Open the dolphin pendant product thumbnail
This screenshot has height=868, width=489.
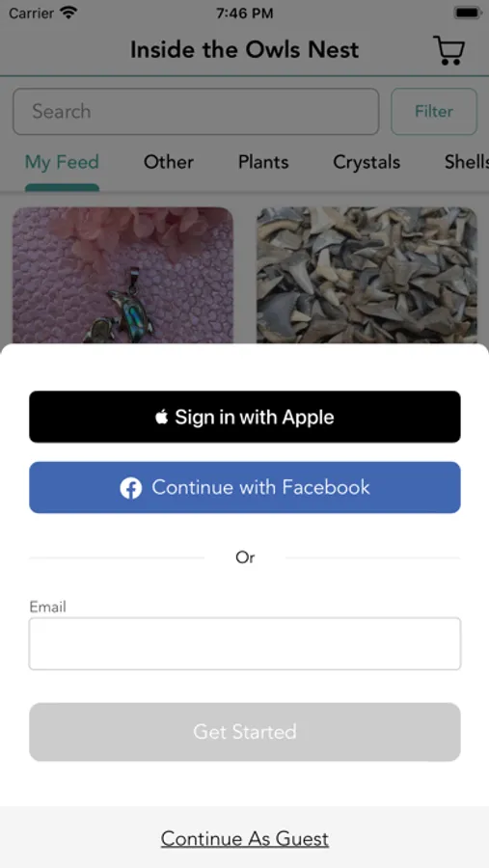click(x=122, y=275)
